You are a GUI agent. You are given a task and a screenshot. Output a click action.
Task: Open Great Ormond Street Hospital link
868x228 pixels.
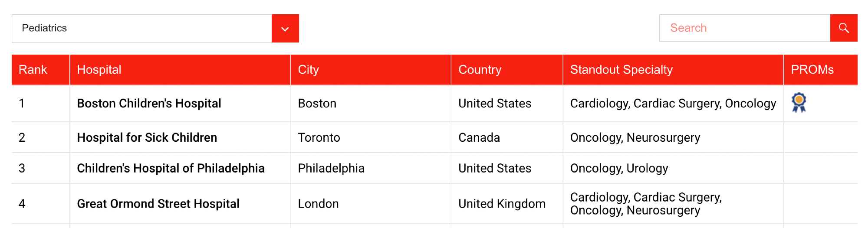pyautogui.click(x=158, y=204)
